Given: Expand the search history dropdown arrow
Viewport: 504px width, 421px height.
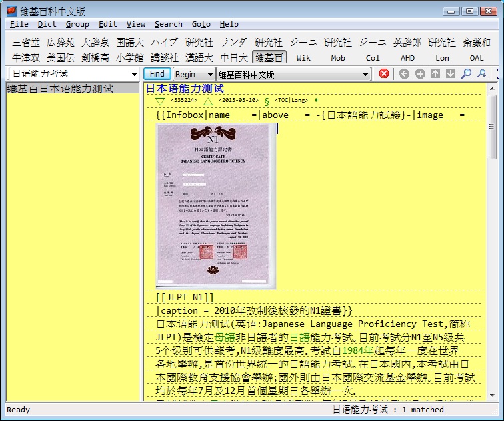Looking at the screenshot, I should click(x=135, y=74).
